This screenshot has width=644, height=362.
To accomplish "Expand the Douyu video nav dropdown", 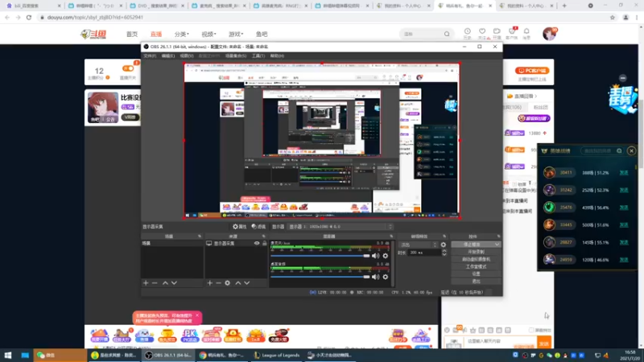I will [x=208, y=34].
